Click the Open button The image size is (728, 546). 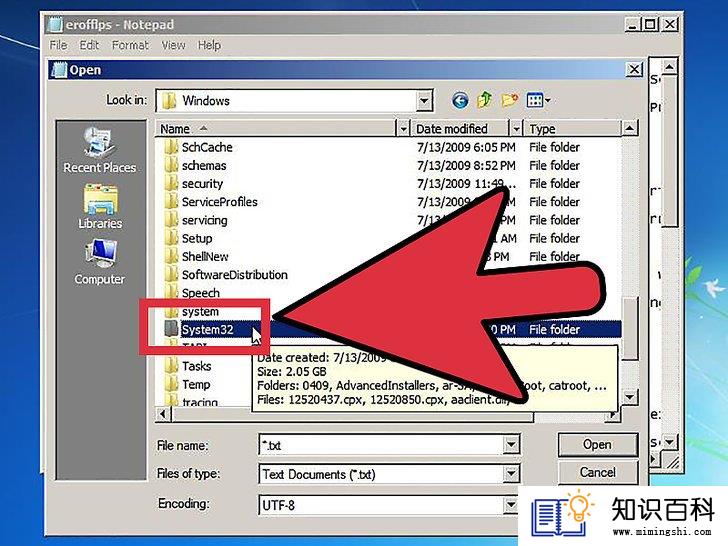click(597, 445)
